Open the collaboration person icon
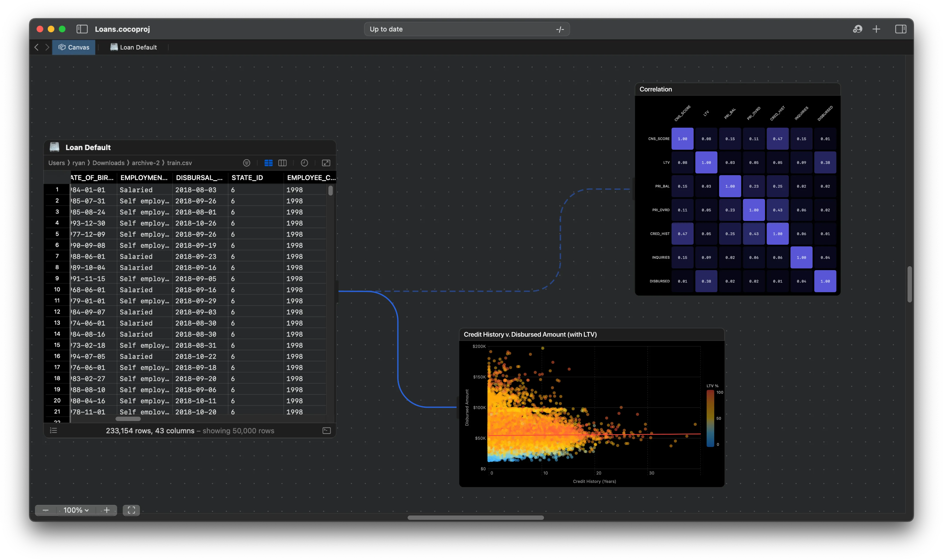943x560 pixels. 857,29
